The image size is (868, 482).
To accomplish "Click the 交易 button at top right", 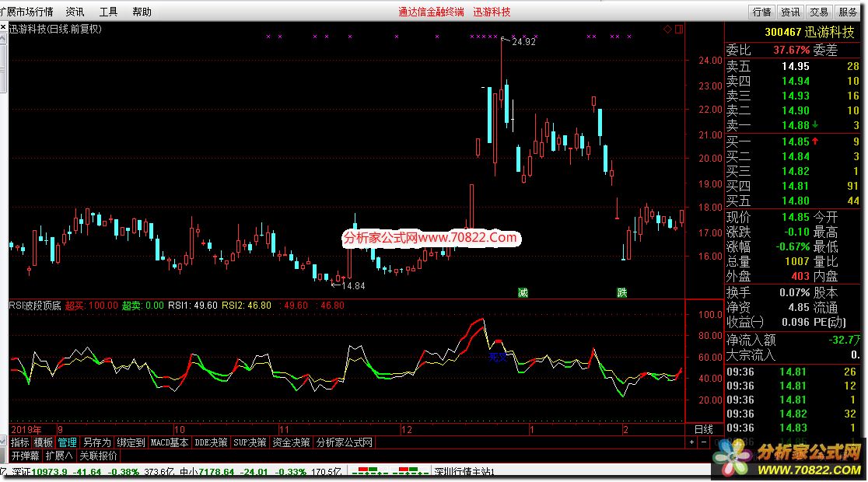I will pyautogui.click(x=819, y=12).
